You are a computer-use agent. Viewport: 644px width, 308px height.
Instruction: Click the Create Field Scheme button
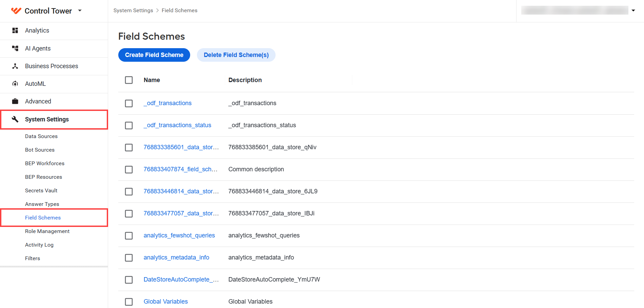(x=154, y=55)
